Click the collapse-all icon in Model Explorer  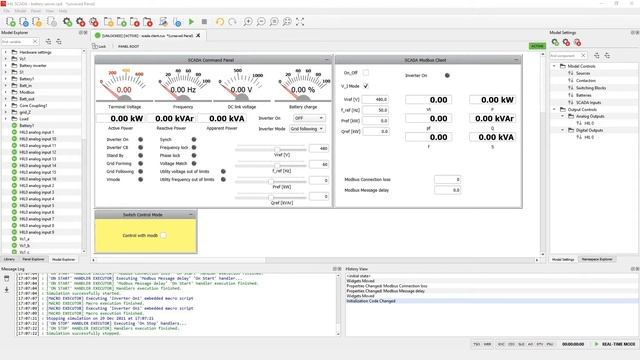coord(59,42)
